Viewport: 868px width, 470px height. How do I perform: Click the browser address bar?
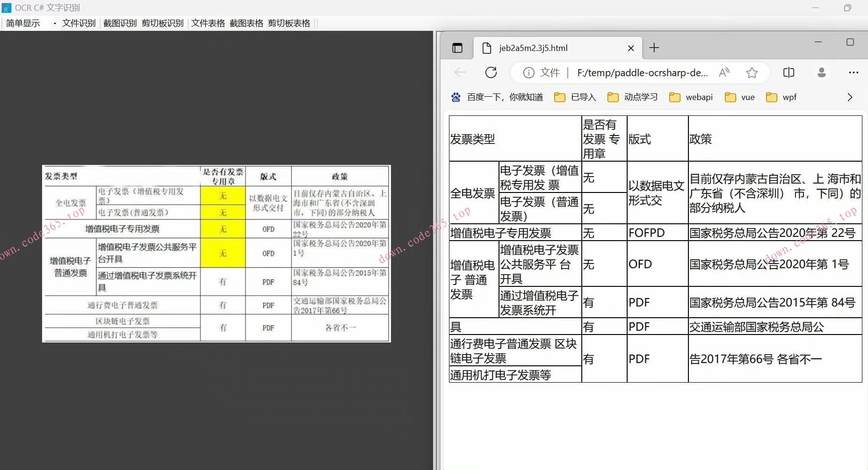[645, 72]
